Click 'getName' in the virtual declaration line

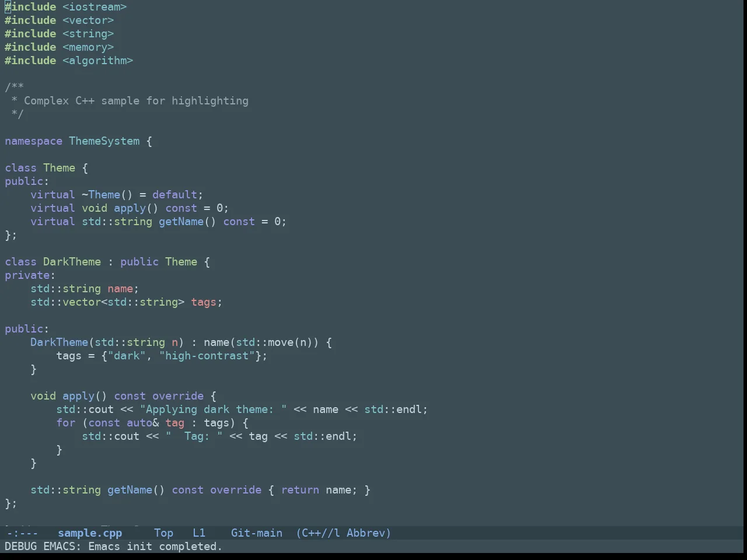point(181,222)
